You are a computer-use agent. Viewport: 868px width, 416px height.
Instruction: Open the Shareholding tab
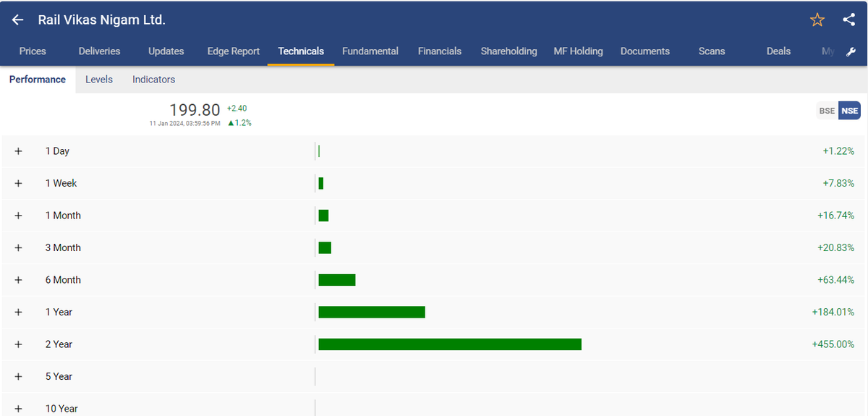(x=509, y=51)
